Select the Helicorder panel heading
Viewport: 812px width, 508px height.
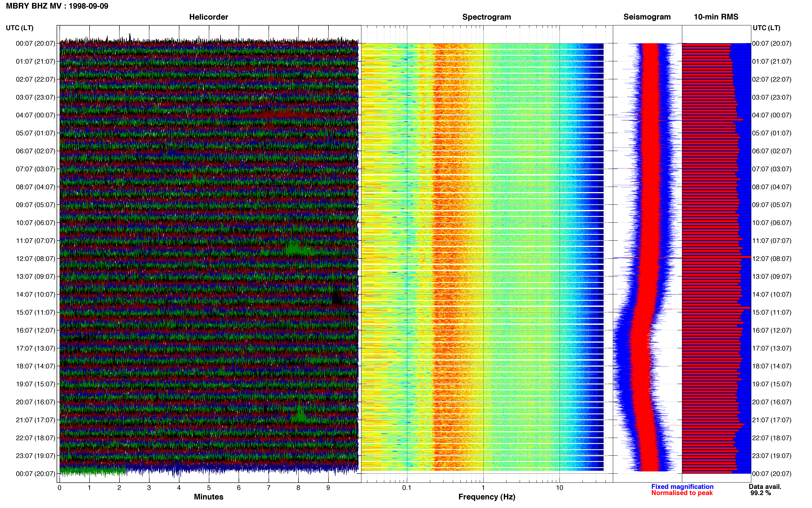coord(209,17)
